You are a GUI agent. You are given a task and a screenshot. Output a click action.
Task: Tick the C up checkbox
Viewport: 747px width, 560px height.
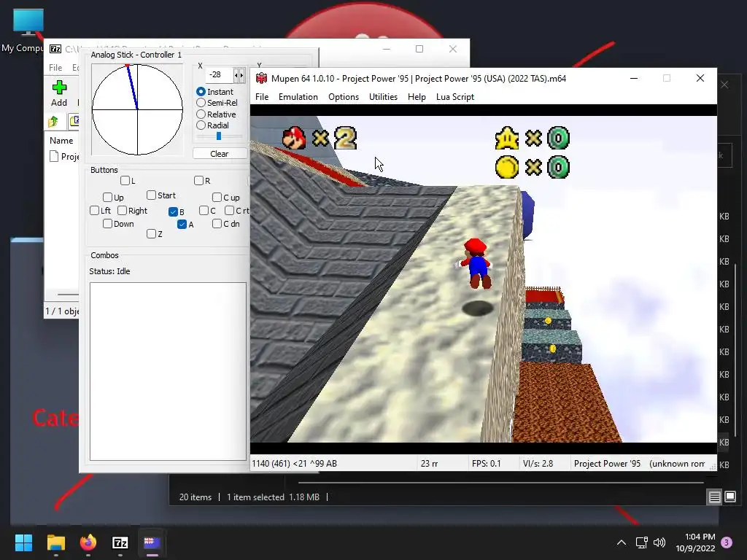(217, 197)
